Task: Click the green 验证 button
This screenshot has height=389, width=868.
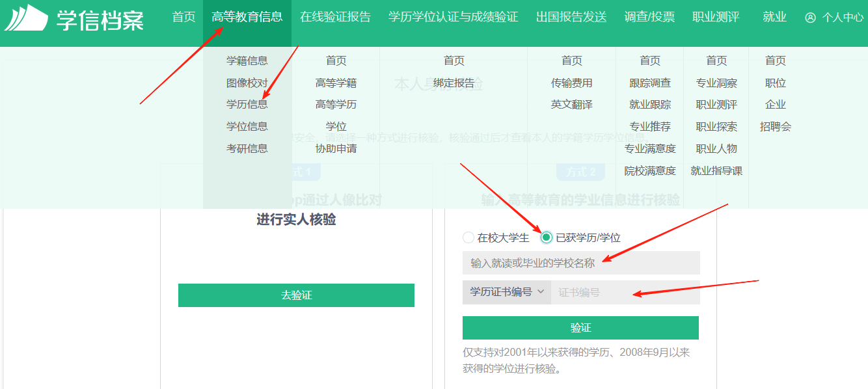Action: (x=580, y=328)
